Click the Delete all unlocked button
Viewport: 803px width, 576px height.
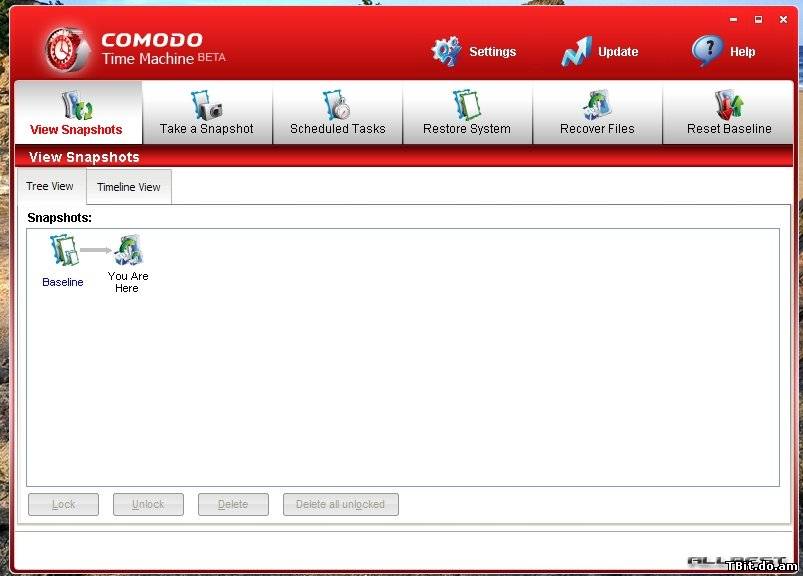[x=341, y=504]
